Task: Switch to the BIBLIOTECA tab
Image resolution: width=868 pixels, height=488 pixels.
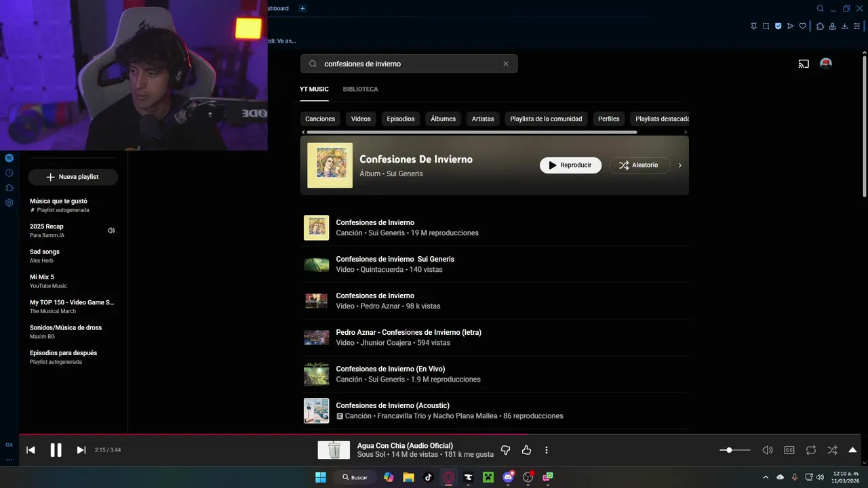Action: pyautogui.click(x=360, y=89)
